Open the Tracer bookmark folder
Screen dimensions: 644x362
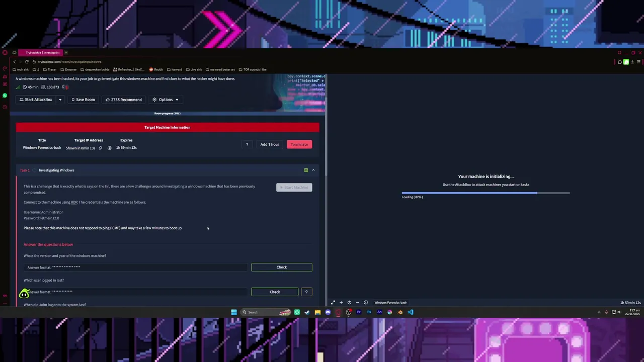pyautogui.click(x=50, y=69)
